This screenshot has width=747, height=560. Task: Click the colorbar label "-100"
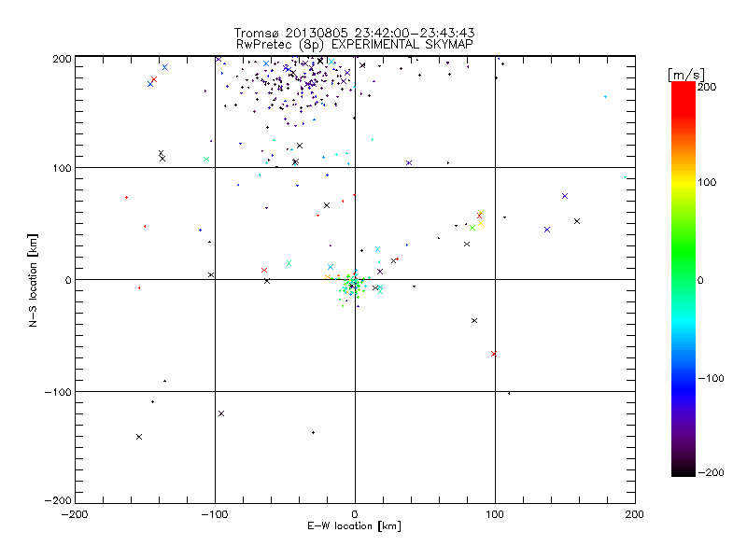[711, 378]
